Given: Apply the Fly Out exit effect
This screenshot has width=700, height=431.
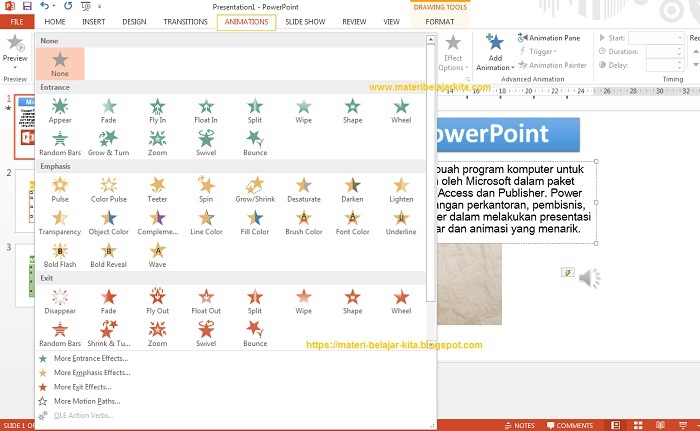Looking at the screenshot, I should point(157,302).
